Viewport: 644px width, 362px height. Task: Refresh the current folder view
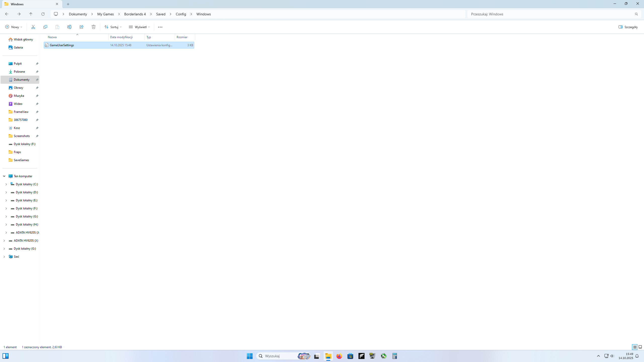tap(43, 14)
